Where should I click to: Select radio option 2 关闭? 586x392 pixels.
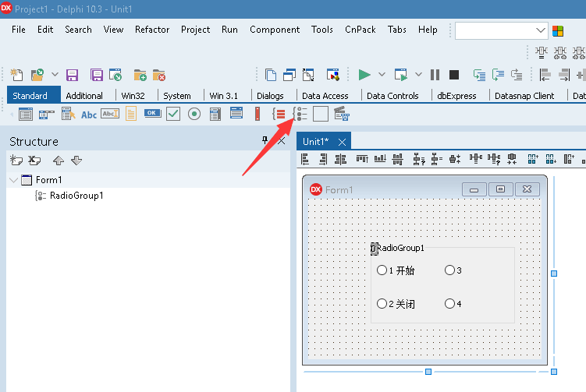click(x=396, y=304)
